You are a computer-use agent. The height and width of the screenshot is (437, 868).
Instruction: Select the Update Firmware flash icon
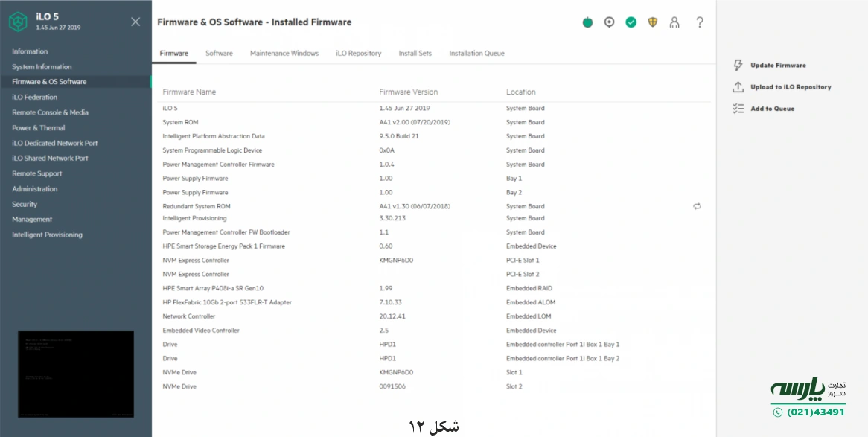tap(738, 65)
